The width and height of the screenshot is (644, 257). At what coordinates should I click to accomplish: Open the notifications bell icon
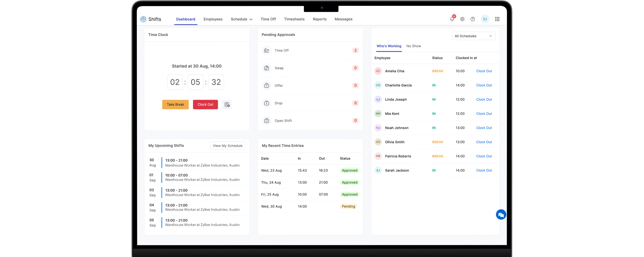coord(452,19)
